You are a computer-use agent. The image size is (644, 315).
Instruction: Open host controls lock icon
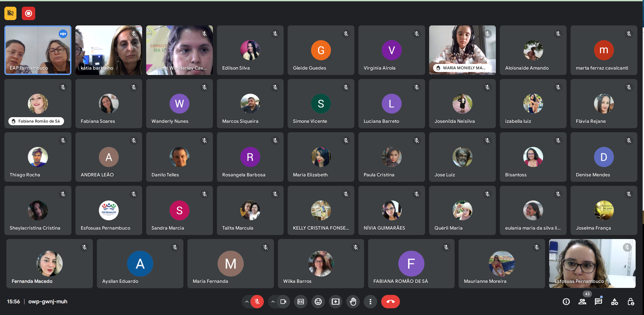[631, 302]
